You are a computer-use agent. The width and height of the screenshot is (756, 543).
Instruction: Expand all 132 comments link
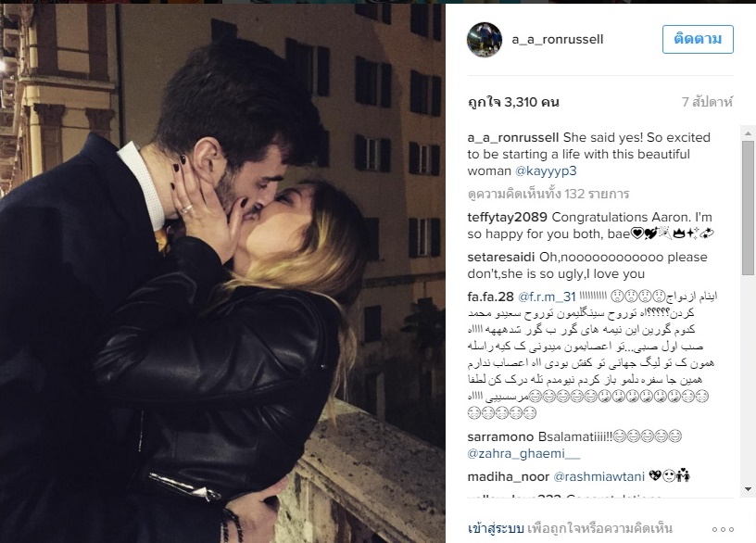click(548, 194)
